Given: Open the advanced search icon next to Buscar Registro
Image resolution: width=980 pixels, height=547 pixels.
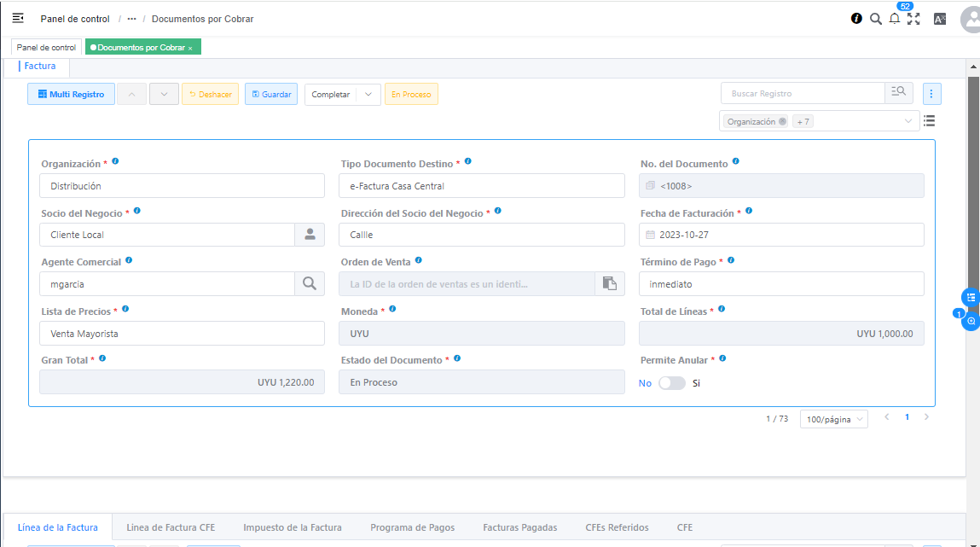Looking at the screenshot, I should [x=898, y=93].
